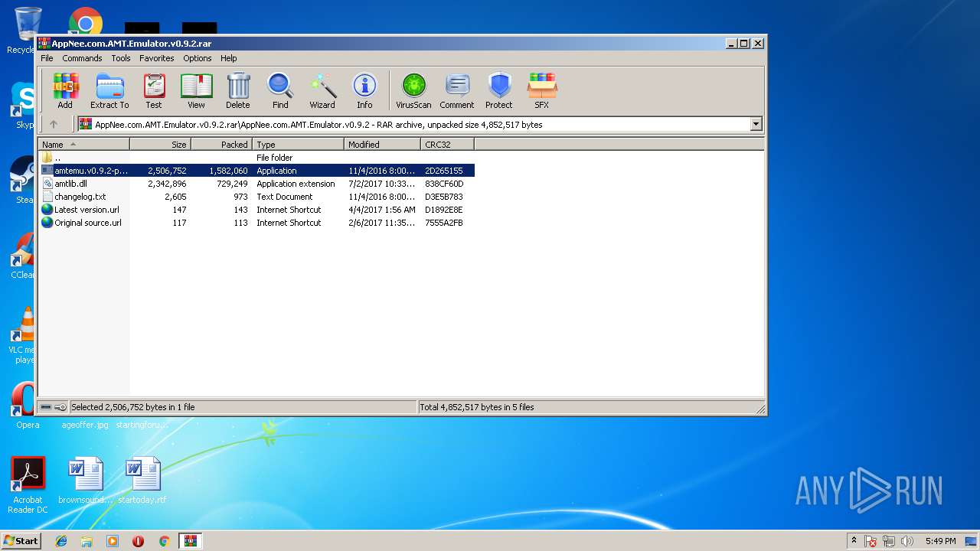Click the taskbar clock 5:49 PM
Screen dimensions: 980x551
coord(940,541)
